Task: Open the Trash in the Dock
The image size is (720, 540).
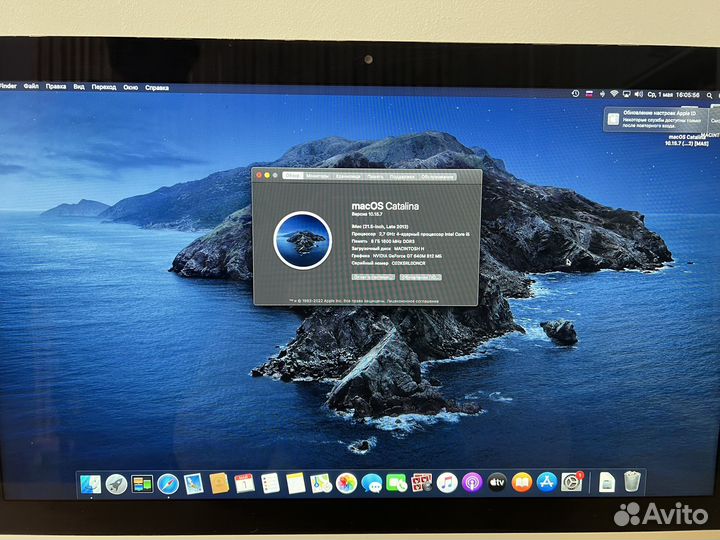Action: (632, 482)
